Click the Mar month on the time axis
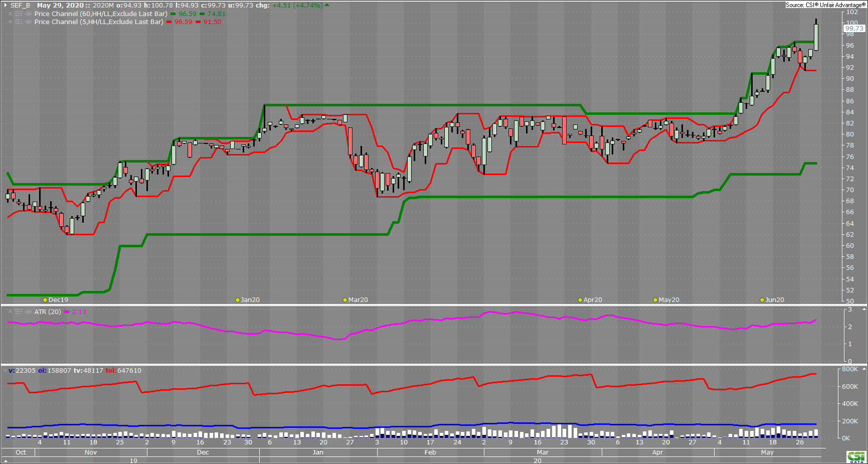This screenshot has width=868, height=464. click(x=543, y=452)
